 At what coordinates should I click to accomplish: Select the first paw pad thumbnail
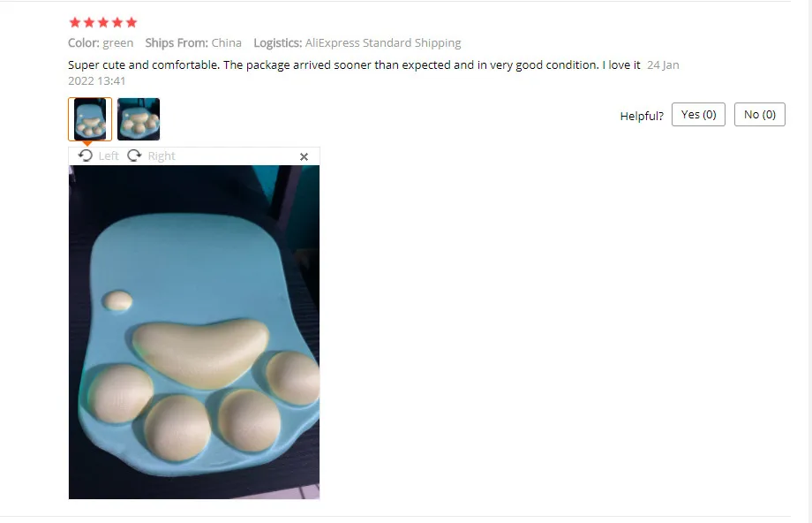(90, 119)
